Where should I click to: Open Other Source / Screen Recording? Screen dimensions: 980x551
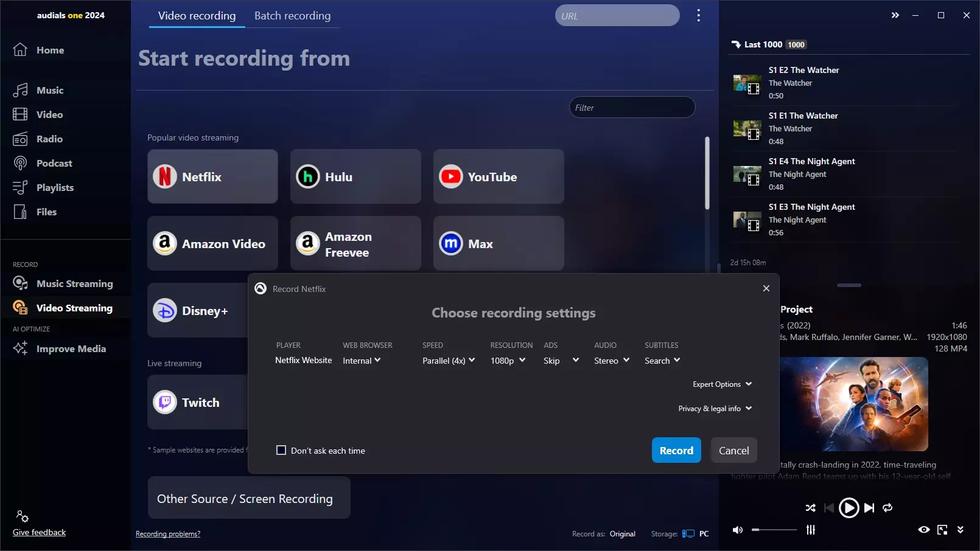pyautogui.click(x=249, y=498)
